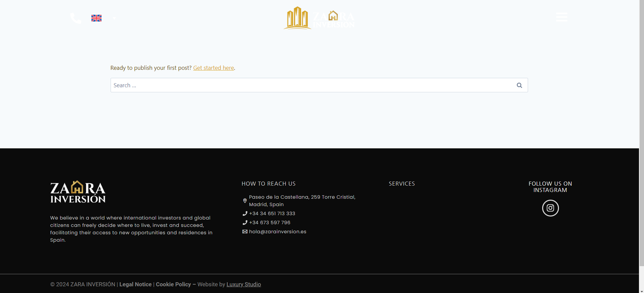Click the search magnifier button

point(519,85)
